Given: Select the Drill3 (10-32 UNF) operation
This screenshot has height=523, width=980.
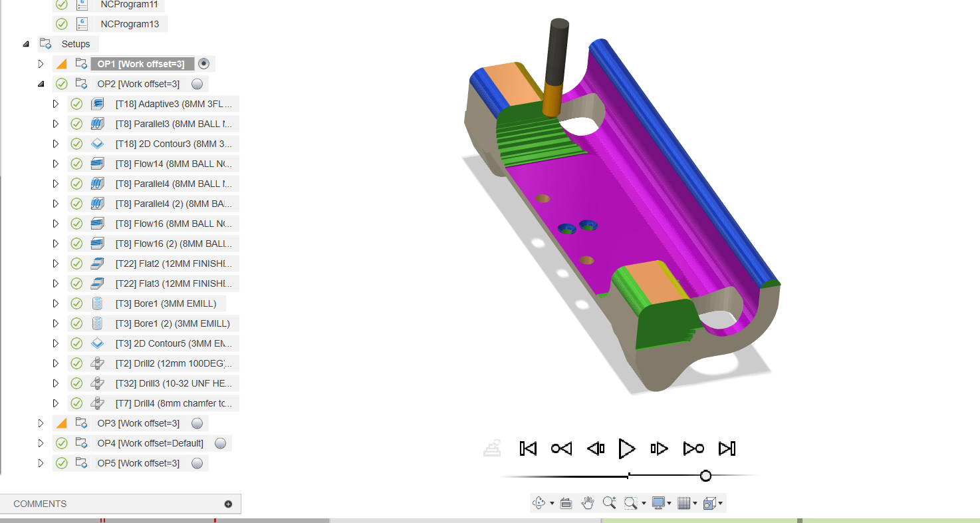Looking at the screenshot, I should tap(174, 383).
